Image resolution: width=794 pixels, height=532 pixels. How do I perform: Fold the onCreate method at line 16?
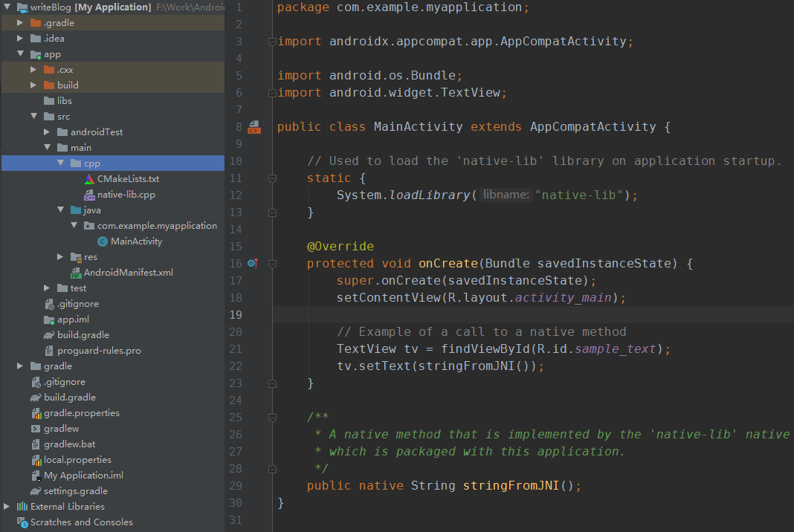click(x=272, y=264)
